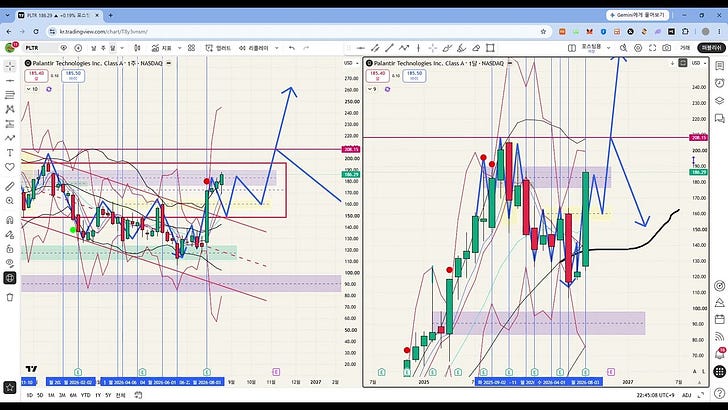Click the undo arrow in top toolbar
This screenshot has width=728, height=410.
[292, 48]
